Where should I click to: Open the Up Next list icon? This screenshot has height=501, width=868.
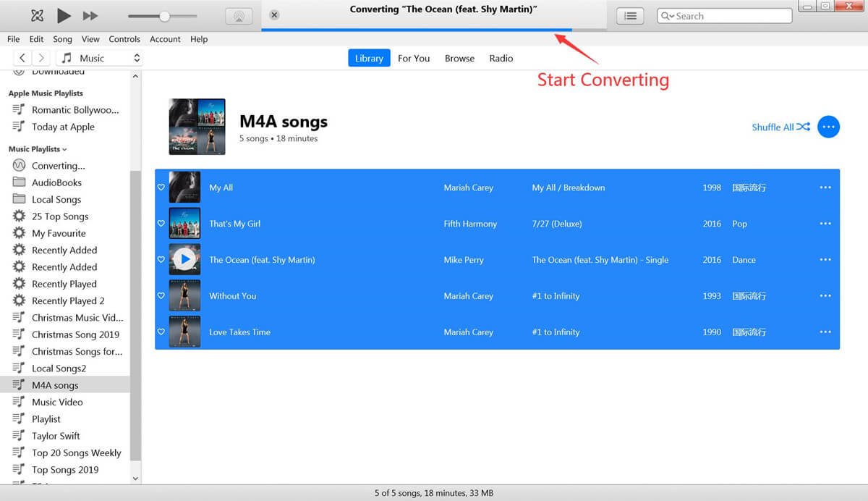coord(631,16)
